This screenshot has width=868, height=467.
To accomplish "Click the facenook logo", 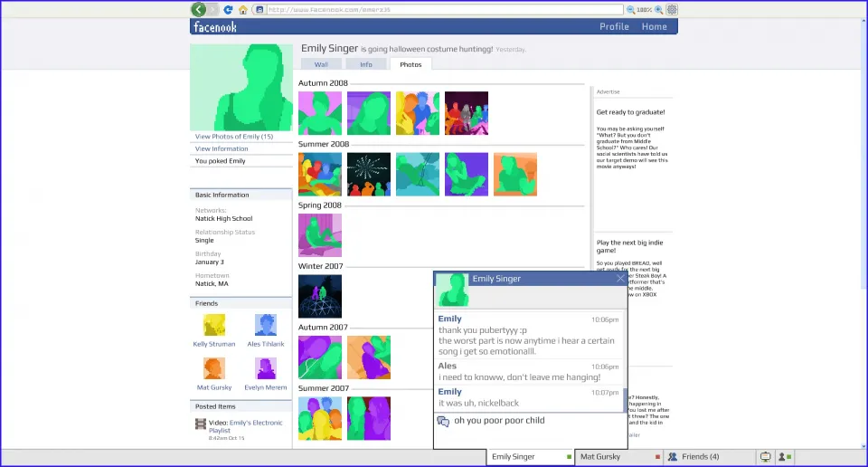I will [x=215, y=26].
